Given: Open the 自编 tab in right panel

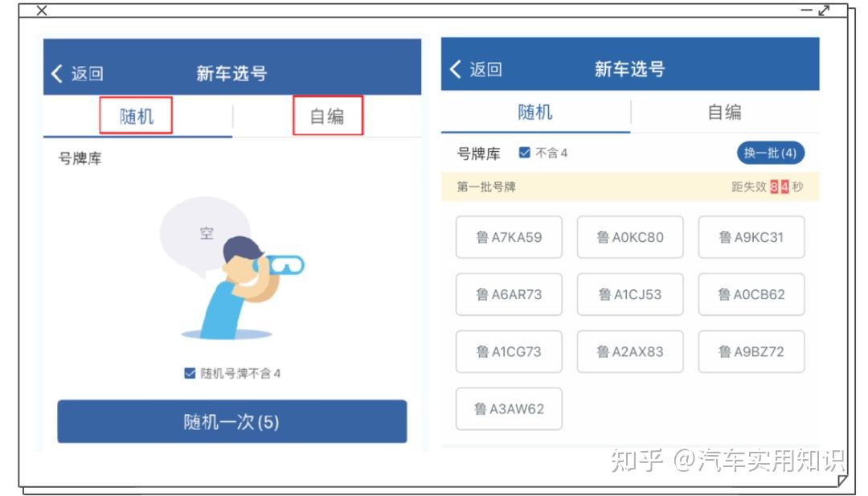Looking at the screenshot, I should point(725,113).
